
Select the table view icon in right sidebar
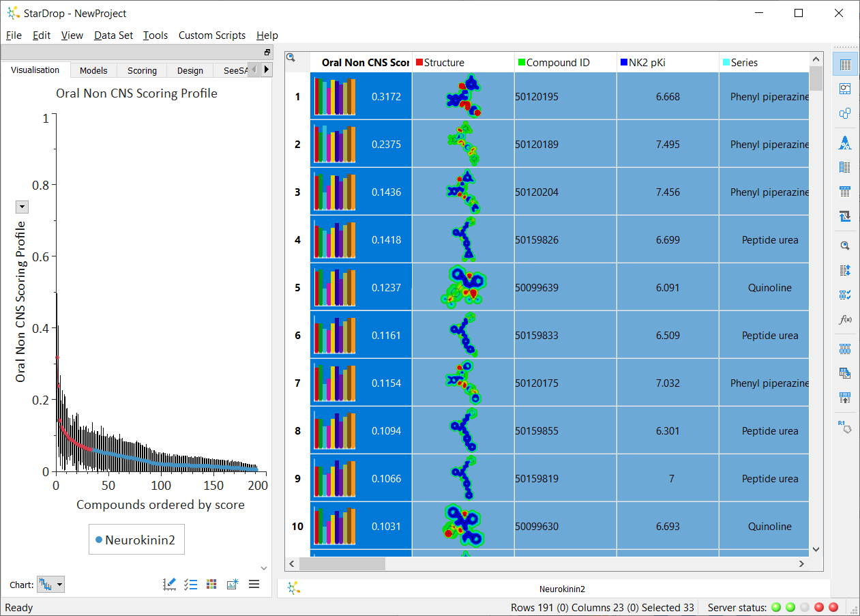click(x=846, y=65)
